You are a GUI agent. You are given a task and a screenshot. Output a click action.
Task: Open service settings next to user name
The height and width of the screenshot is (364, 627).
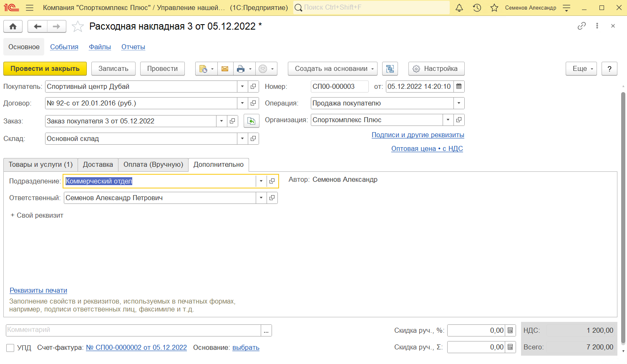pyautogui.click(x=567, y=8)
